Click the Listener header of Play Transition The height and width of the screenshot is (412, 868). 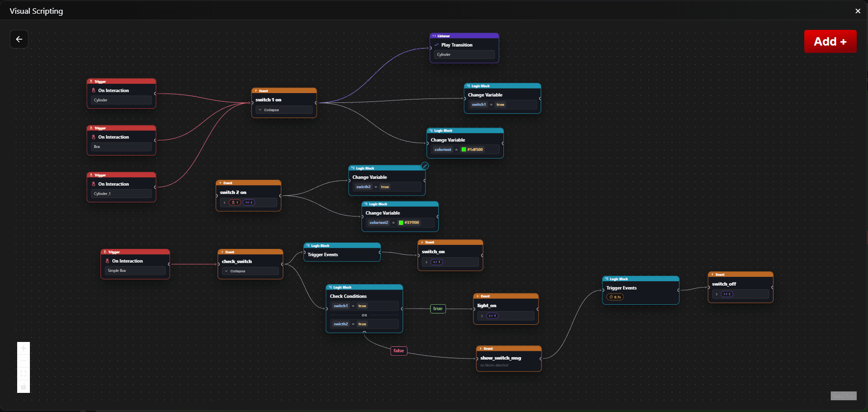(x=464, y=36)
